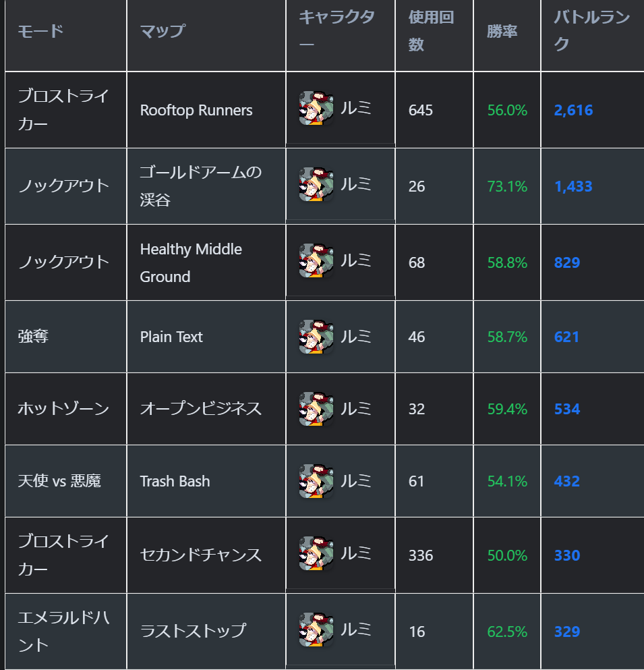Click ルミ icon in Rooftop Runners row
This screenshot has height=670, width=644.
pos(316,108)
